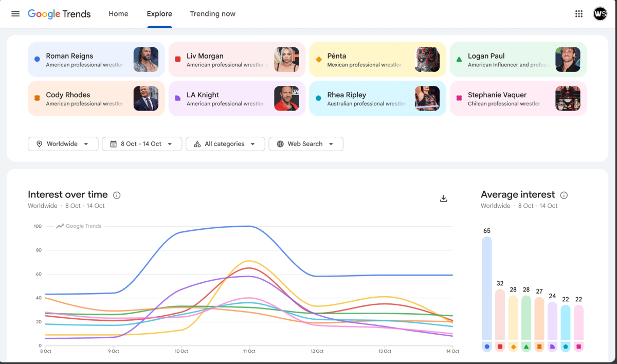Image resolution: width=617 pixels, height=364 pixels.
Task: Click Liv Morgan photo thumbnail
Action: click(286, 60)
